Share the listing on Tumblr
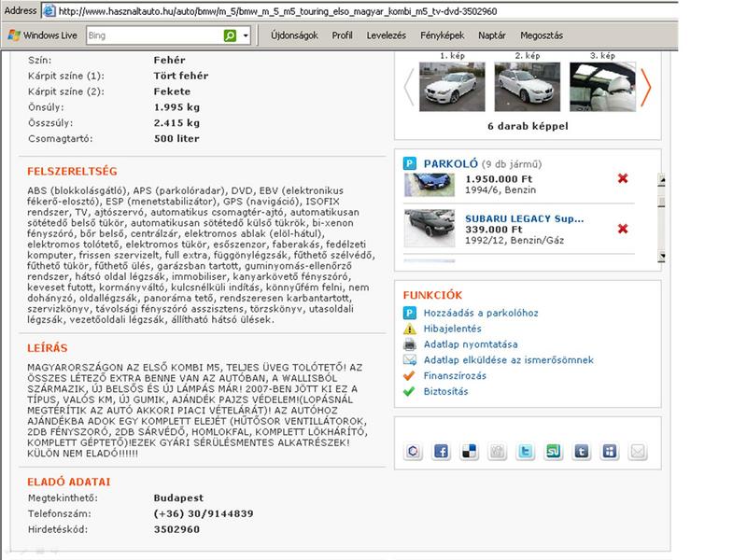The image size is (747, 560). (582, 451)
